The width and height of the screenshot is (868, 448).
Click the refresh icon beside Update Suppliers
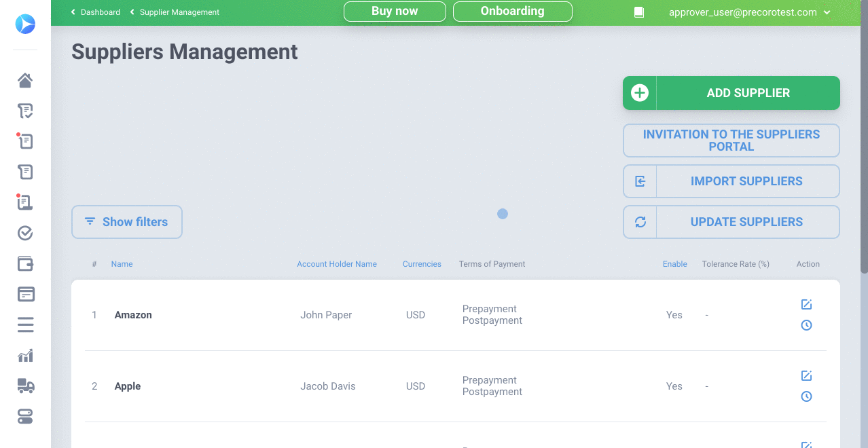point(640,222)
